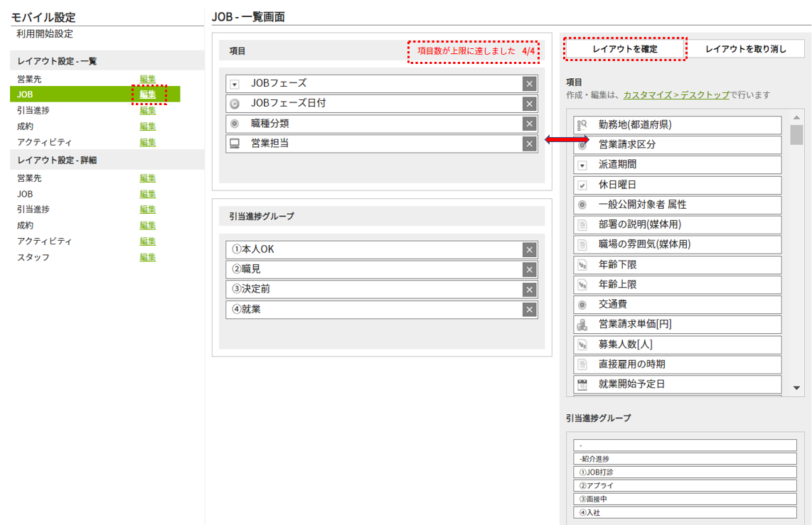This screenshot has width=812, height=525.
Task: Click the radio icon beside 一般公開対象者 属性
Action: pos(582,205)
